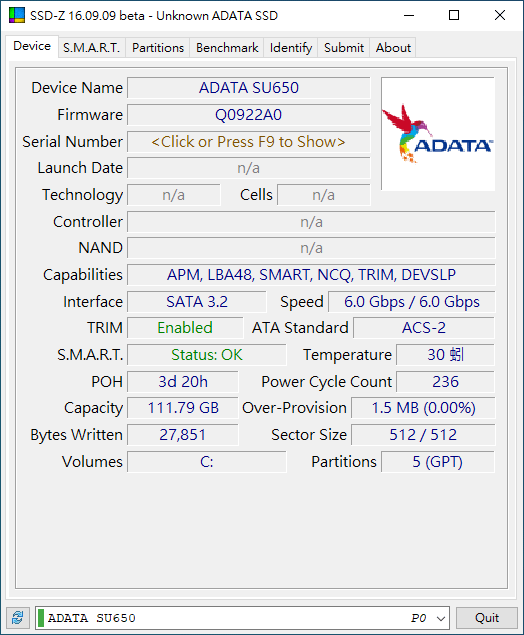Screen dimensions: 524x635
Task: Maximize the SSD-Z window
Action: [454, 15]
